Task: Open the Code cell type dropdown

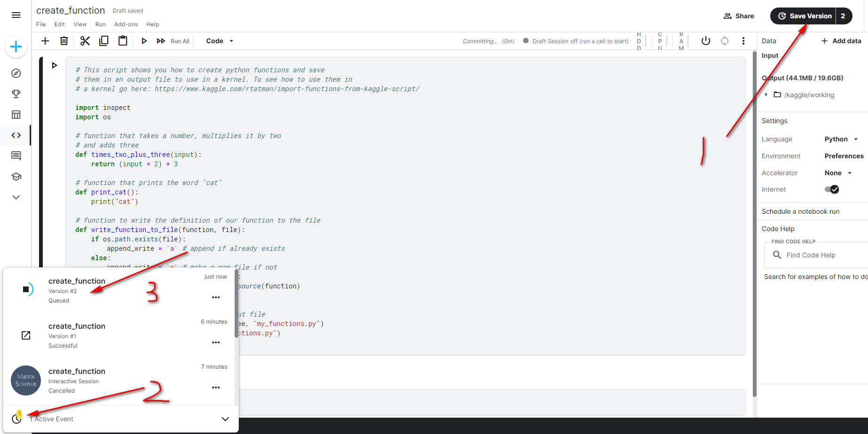Action: (219, 41)
